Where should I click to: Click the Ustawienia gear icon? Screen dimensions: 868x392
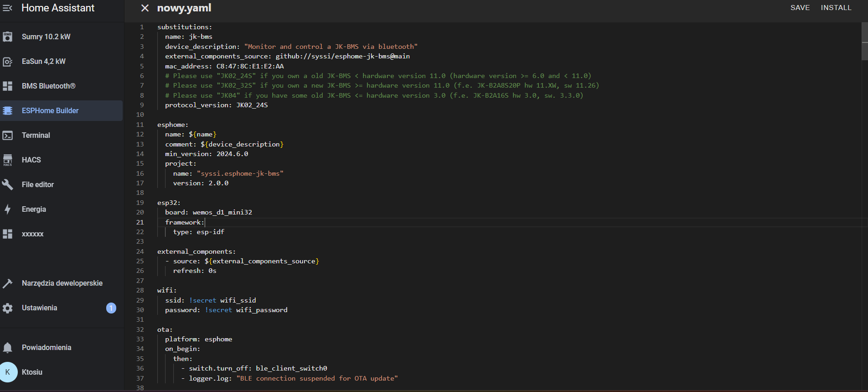7,308
